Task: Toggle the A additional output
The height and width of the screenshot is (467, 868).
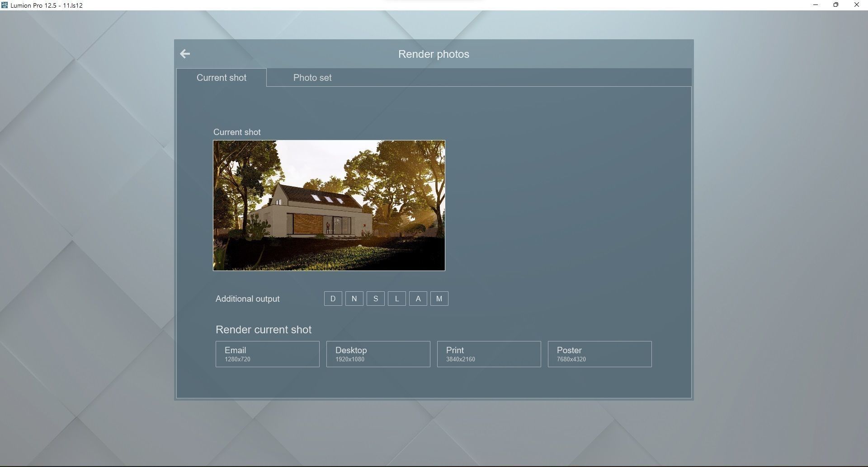Action: click(x=418, y=299)
